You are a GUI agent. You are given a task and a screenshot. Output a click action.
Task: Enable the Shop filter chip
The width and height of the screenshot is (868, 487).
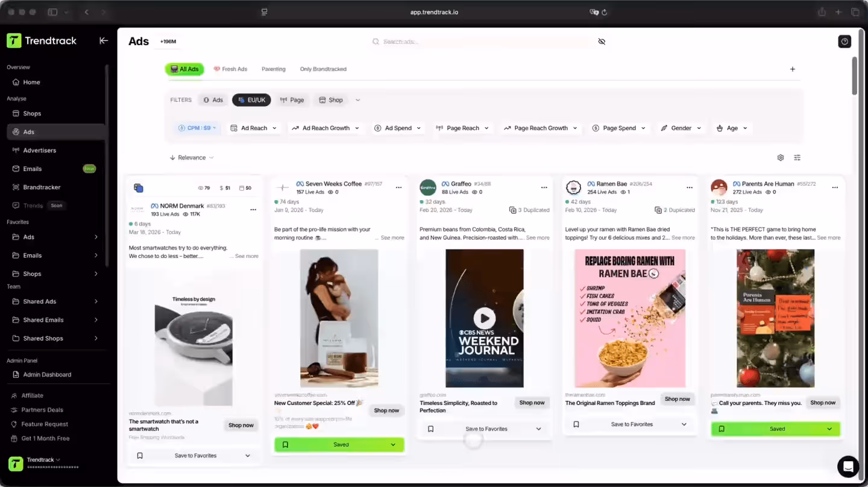[331, 99]
